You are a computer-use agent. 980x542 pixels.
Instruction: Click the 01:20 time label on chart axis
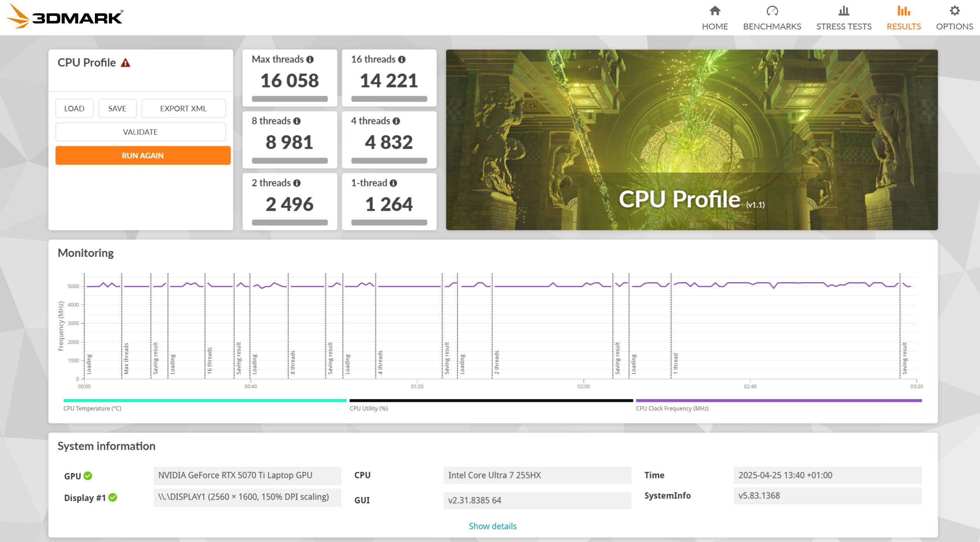coord(417,387)
